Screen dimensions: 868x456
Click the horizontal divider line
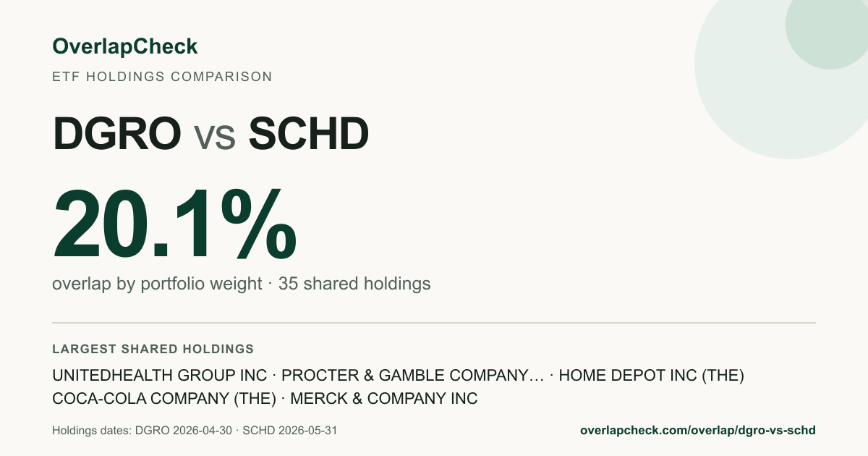point(434,323)
